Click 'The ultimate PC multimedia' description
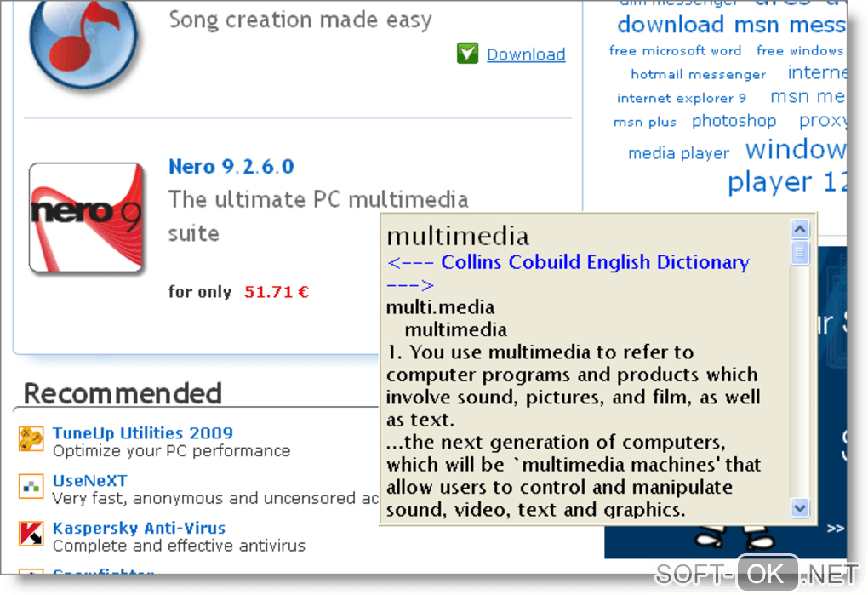This screenshot has width=868, height=595. coord(318,200)
